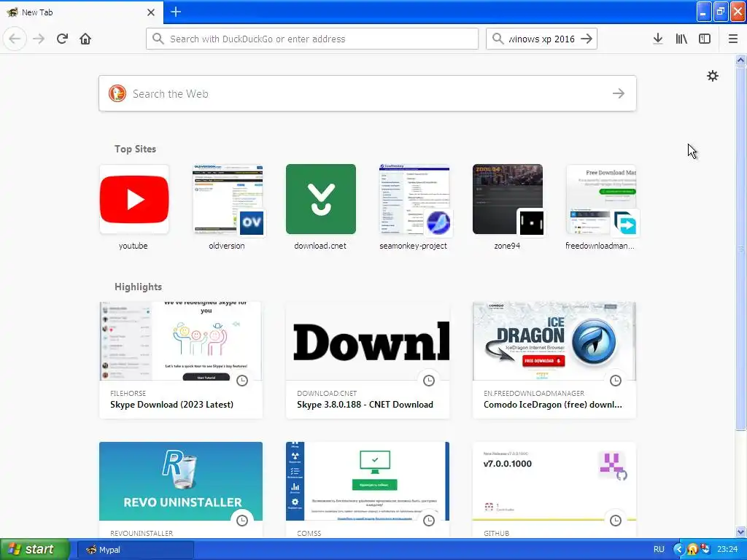Focus the DuckDuckGo address bar
The height and width of the screenshot is (560, 747).
312,39
